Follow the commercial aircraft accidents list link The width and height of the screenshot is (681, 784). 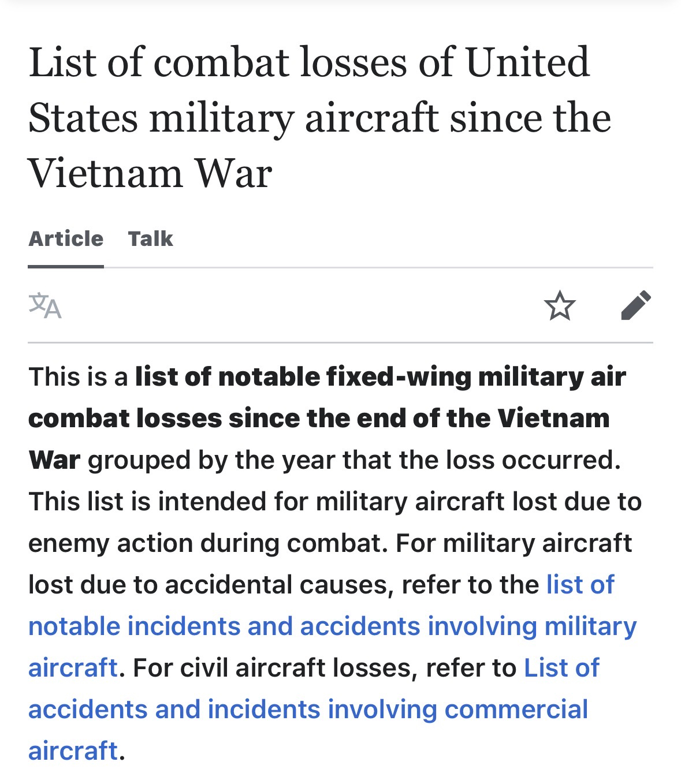click(x=308, y=710)
